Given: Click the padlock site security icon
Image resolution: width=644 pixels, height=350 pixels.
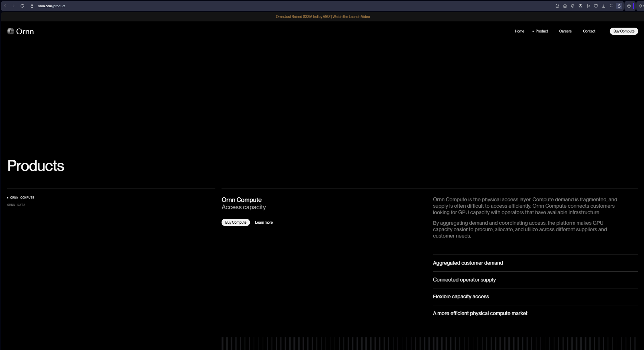Looking at the screenshot, I should coord(32,6).
